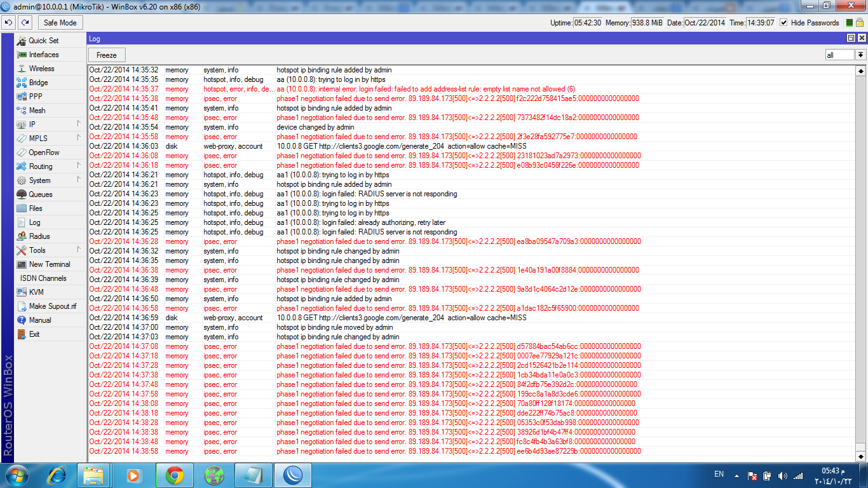The image size is (868, 488).
Task: Select the ipsec error entry at 14:38:58
Action: click(471, 451)
